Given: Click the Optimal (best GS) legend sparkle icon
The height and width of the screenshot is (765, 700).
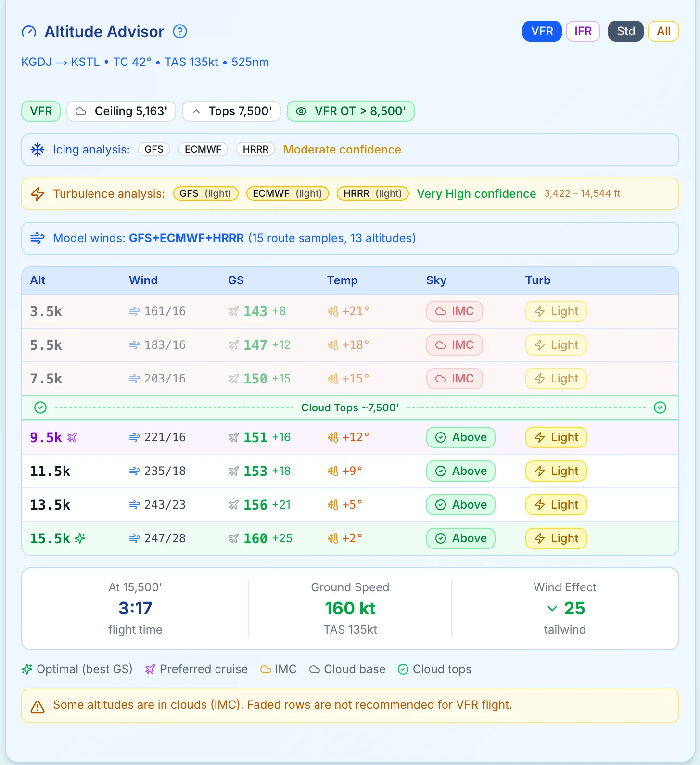Looking at the screenshot, I should (27, 669).
